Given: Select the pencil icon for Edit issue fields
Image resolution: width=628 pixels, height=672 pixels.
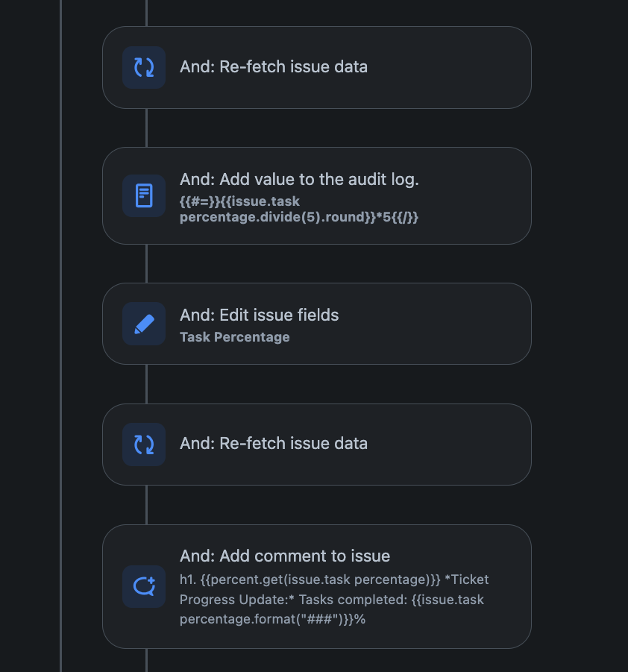Looking at the screenshot, I should coord(144,324).
